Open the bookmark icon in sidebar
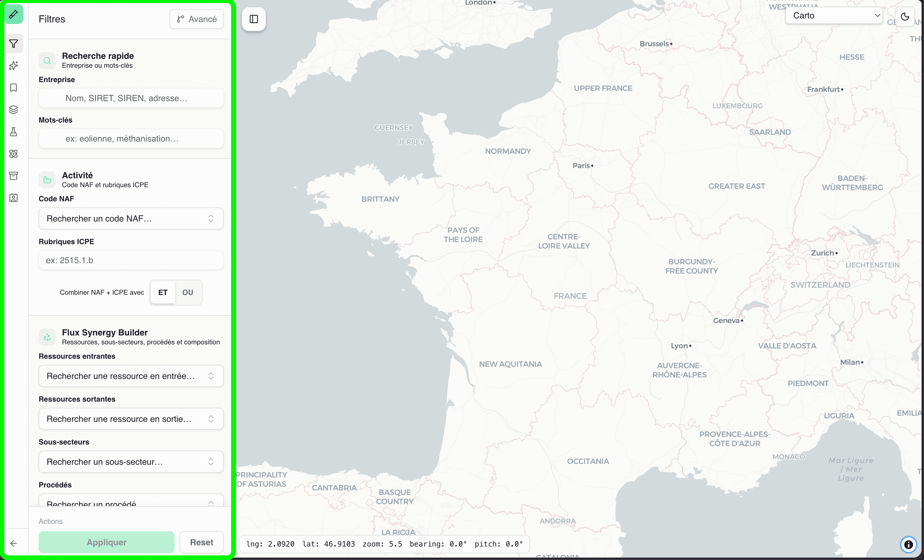The image size is (924, 560). click(13, 88)
